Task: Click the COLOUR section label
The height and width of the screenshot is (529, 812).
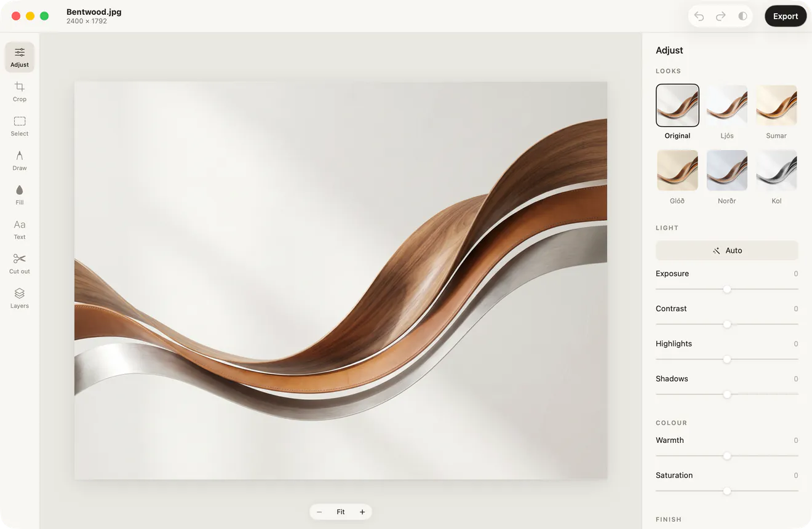Action: pos(671,423)
